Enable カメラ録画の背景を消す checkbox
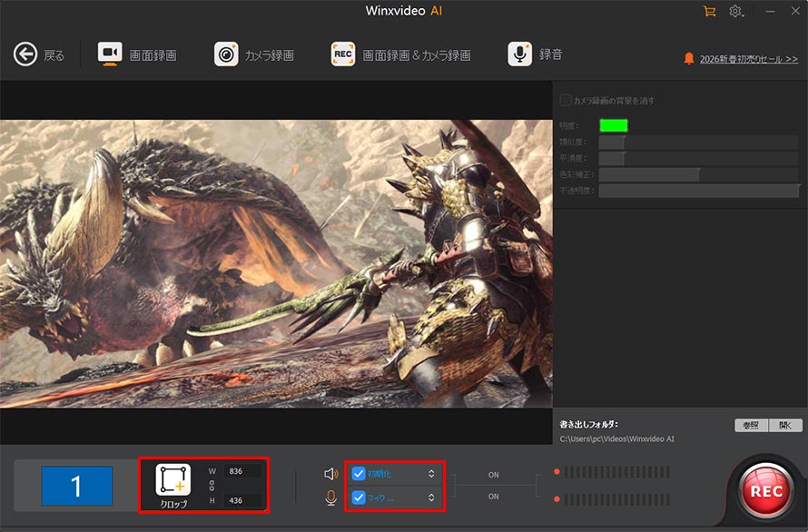The width and height of the screenshot is (808, 532). pyautogui.click(x=566, y=100)
